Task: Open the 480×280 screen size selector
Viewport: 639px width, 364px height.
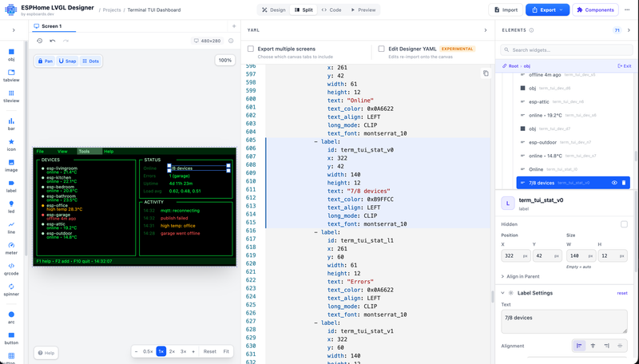Action: (x=207, y=41)
